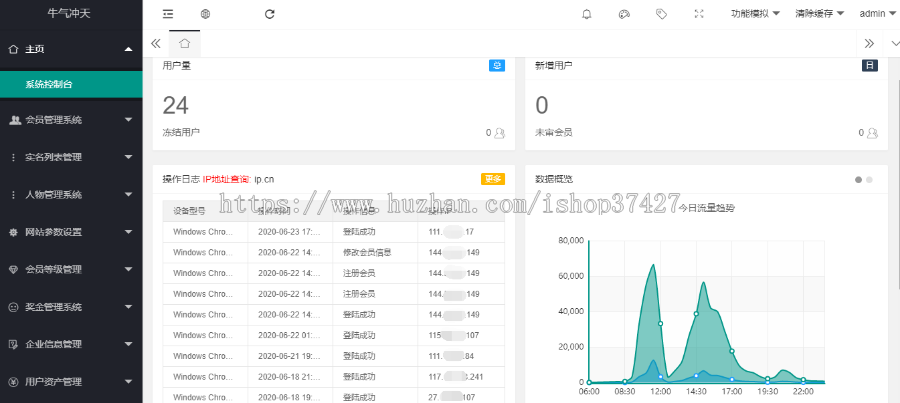Open the 功能模拟 dropdown menu
The image size is (900, 403).
(756, 14)
